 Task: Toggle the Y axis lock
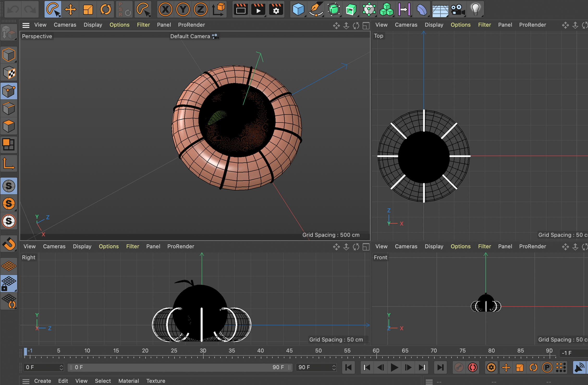(183, 9)
